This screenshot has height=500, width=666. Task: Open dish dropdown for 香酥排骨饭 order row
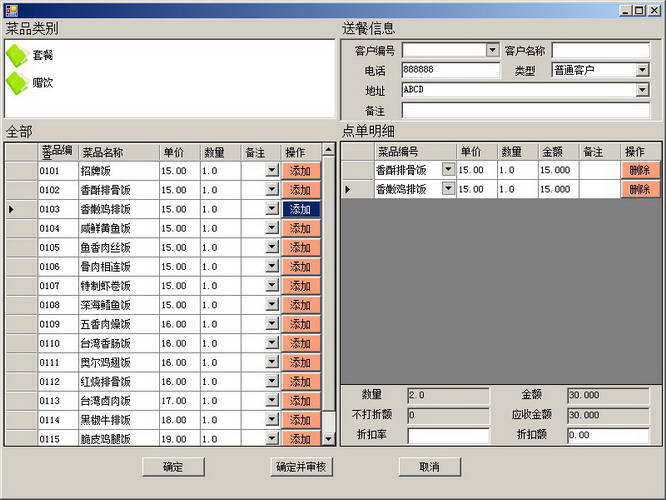click(448, 169)
